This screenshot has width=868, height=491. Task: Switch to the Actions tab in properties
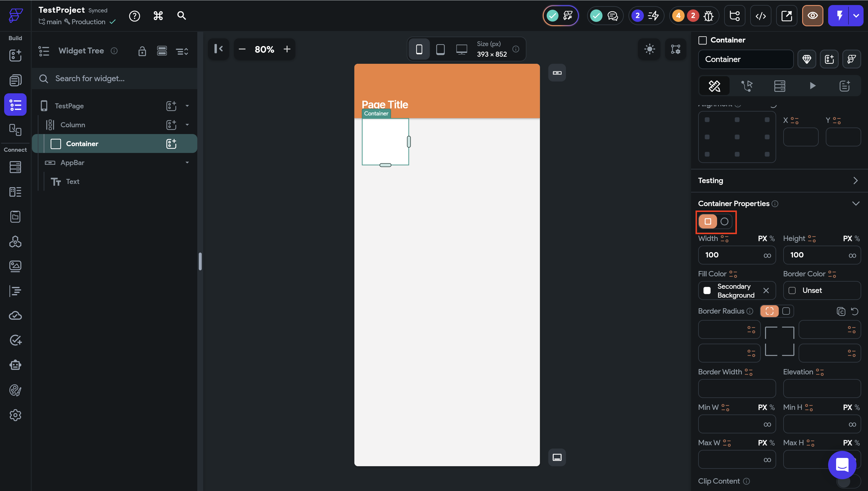[747, 86]
